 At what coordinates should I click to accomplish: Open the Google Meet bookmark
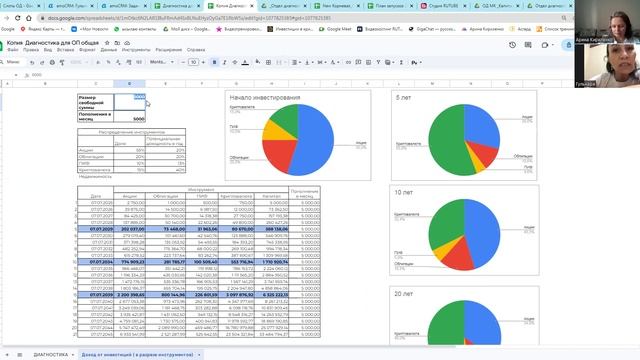pyautogui.click(x=336, y=29)
